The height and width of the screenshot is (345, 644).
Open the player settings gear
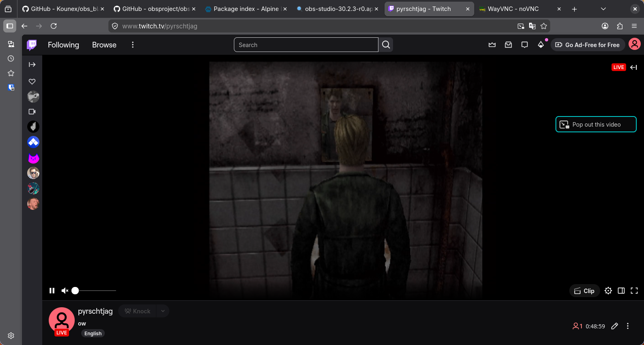click(608, 291)
